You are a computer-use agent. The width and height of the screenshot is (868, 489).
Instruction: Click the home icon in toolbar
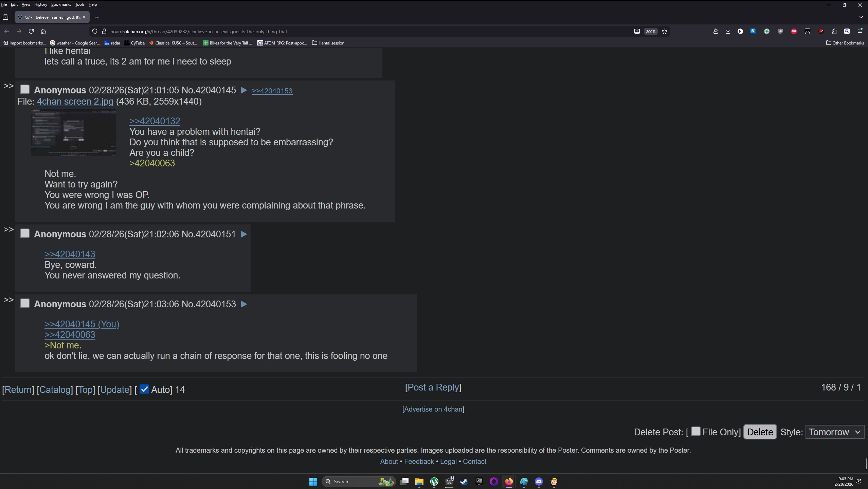(x=43, y=31)
